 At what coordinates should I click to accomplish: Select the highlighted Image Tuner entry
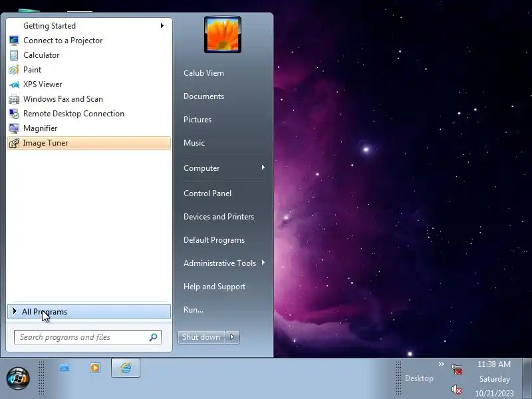click(89, 143)
